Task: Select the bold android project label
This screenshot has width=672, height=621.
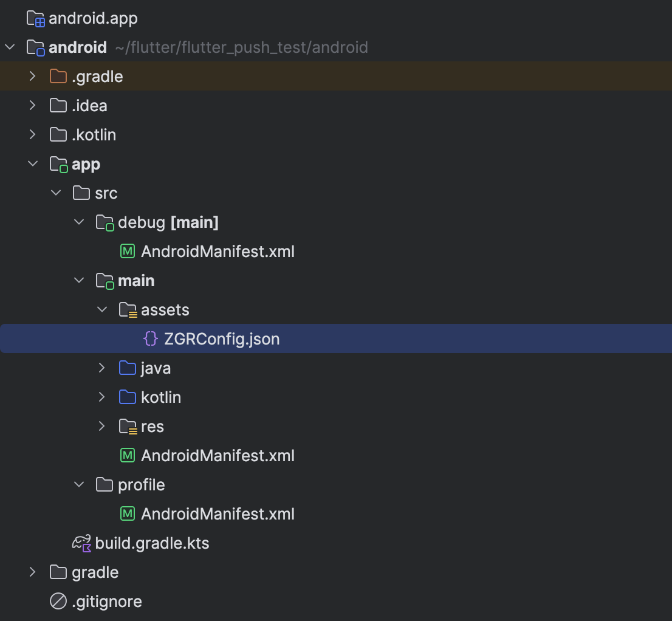Action: (78, 47)
